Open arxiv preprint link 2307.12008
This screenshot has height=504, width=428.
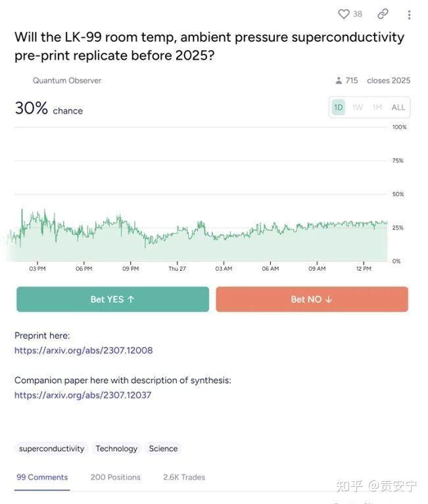pos(83,350)
